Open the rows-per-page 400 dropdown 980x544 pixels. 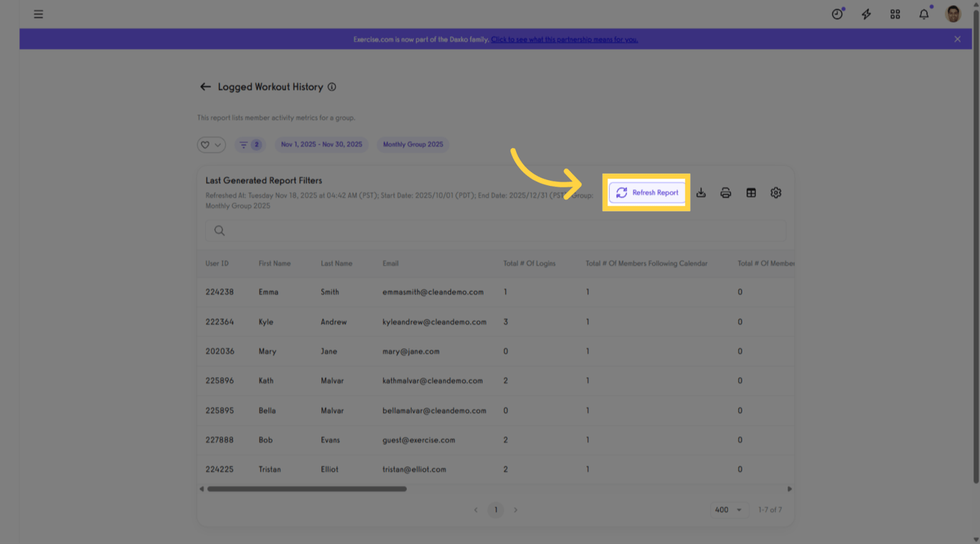click(728, 510)
